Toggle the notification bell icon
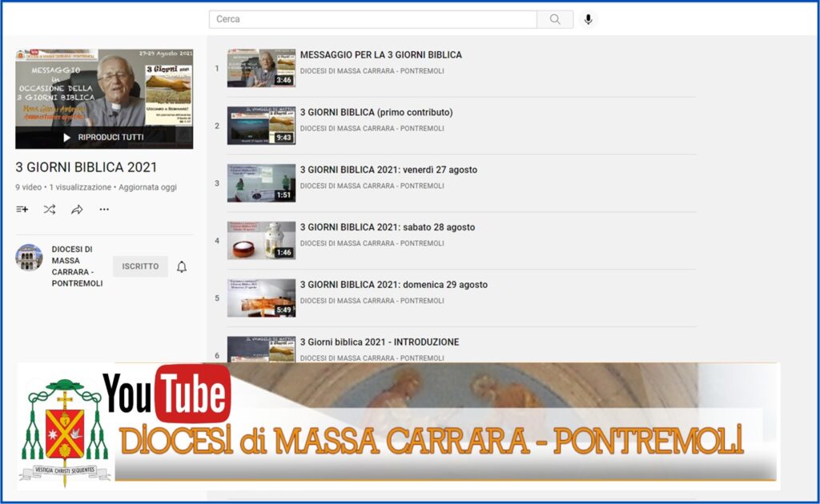 [182, 266]
